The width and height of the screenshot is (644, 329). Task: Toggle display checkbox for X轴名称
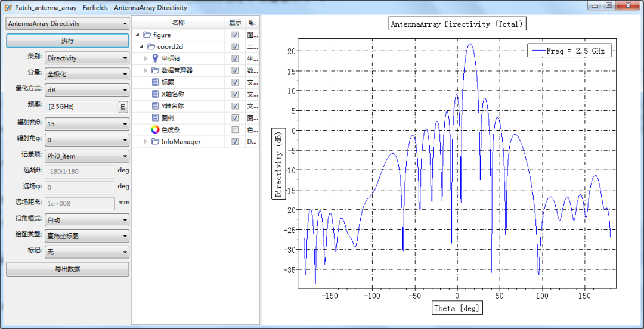pos(235,94)
